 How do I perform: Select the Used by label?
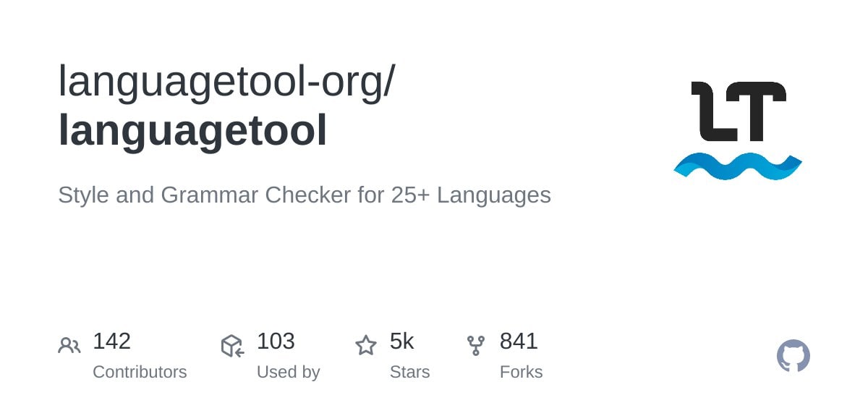click(x=288, y=372)
